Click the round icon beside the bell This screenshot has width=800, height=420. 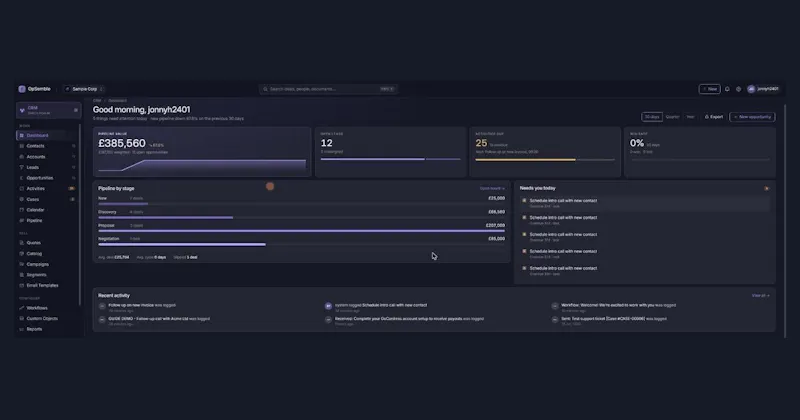738,89
